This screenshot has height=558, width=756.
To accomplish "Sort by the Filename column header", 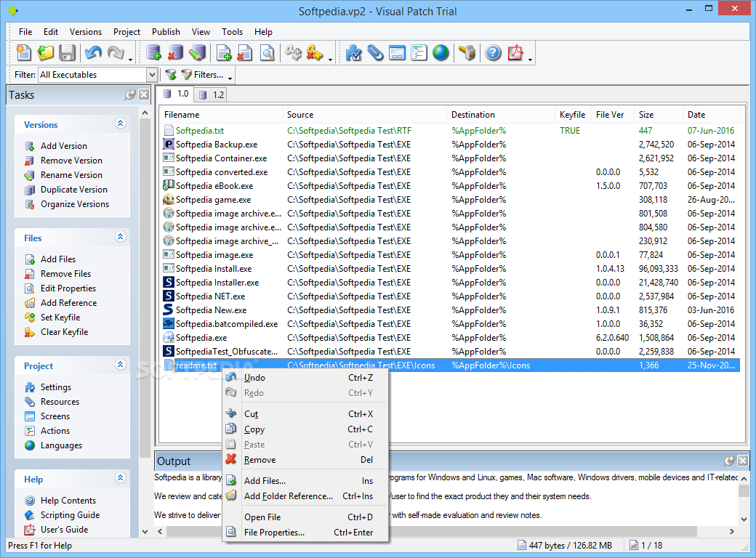I will point(220,115).
